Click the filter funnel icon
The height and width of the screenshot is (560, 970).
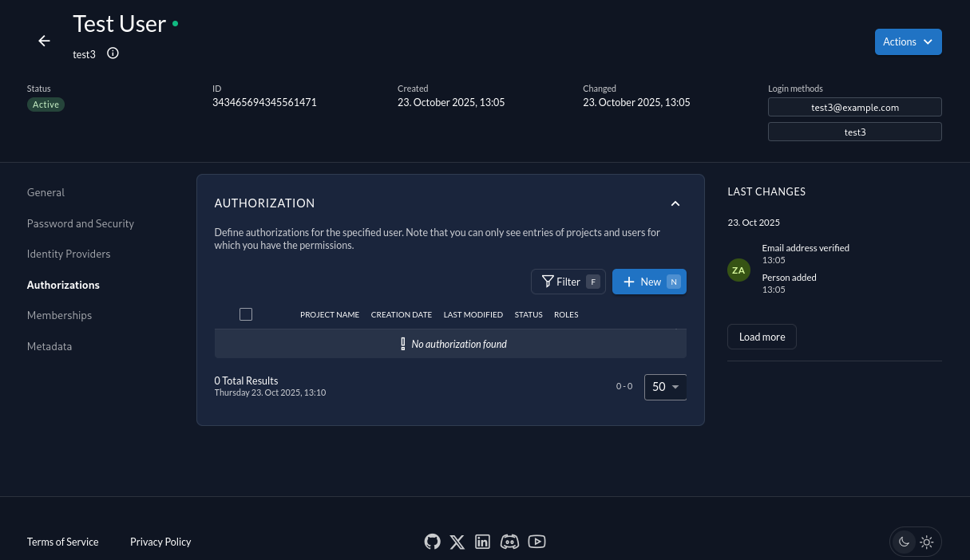pyautogui.click(x=549, y=281)
